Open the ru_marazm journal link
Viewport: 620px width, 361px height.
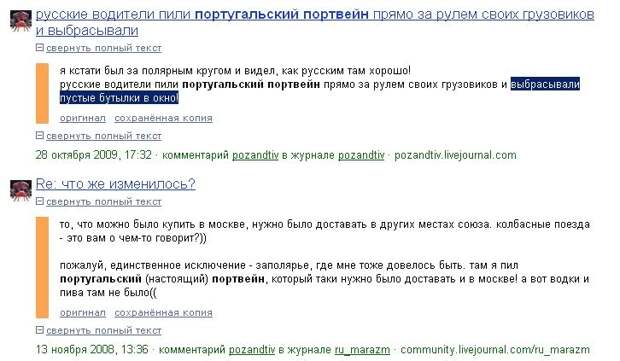362,350
